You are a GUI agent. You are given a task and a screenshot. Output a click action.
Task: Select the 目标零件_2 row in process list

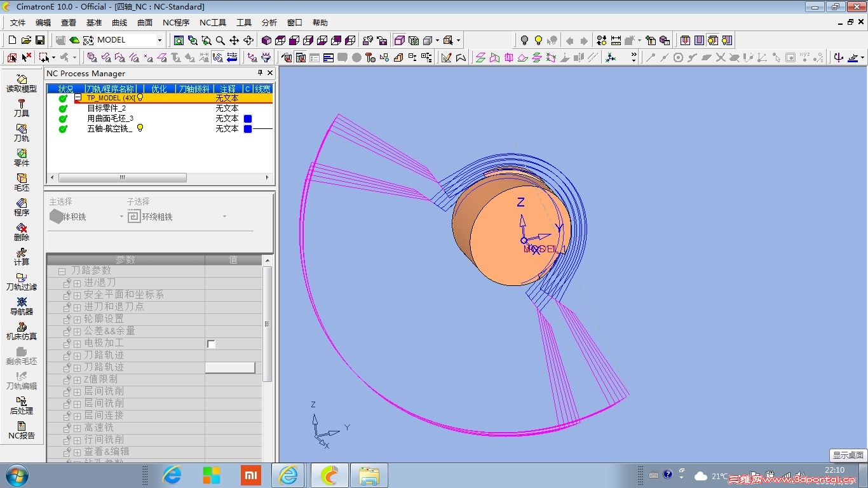(106, 109)
